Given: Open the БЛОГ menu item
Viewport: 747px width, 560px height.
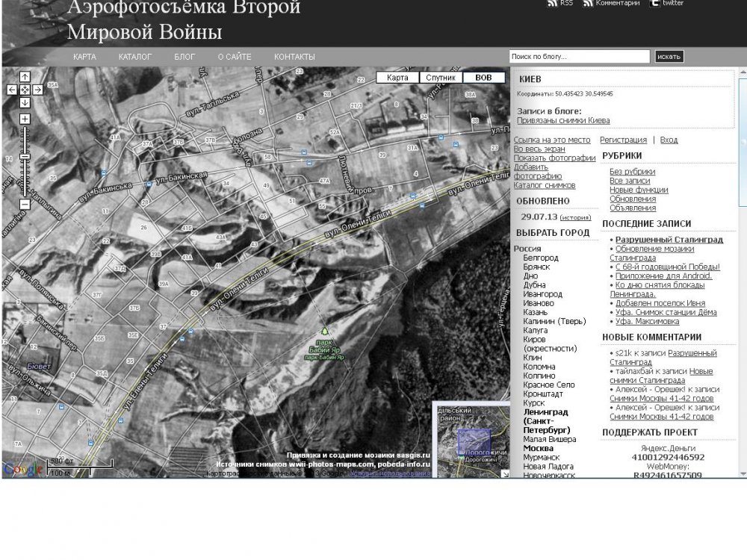Looking at the screenshot, I should [x=185, y=57].
